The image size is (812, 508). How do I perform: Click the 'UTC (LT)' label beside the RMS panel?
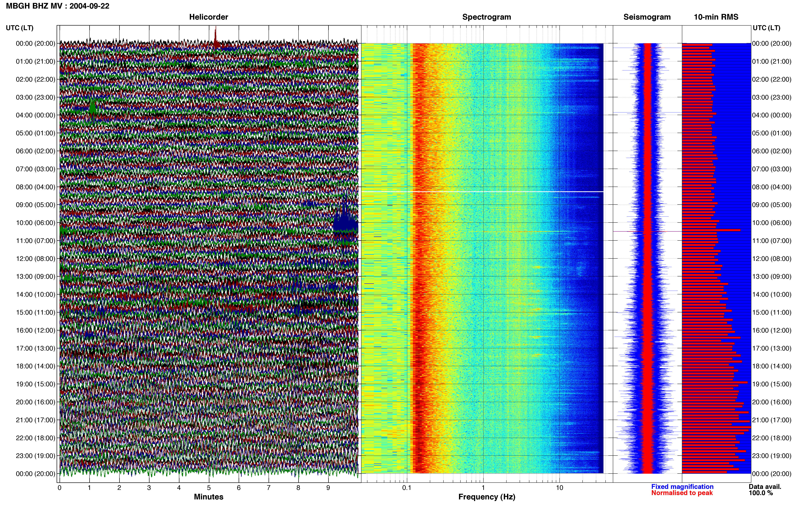[766, 28]
